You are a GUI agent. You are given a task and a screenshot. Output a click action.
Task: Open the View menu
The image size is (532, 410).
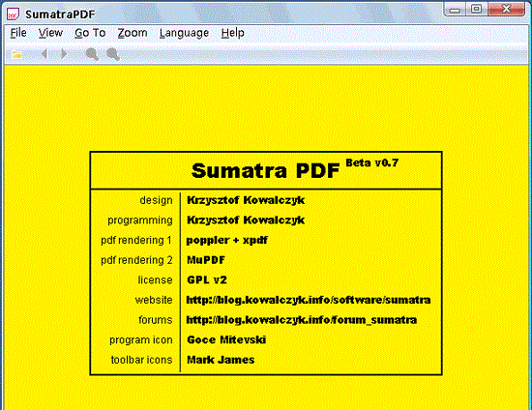coord(50,33)
